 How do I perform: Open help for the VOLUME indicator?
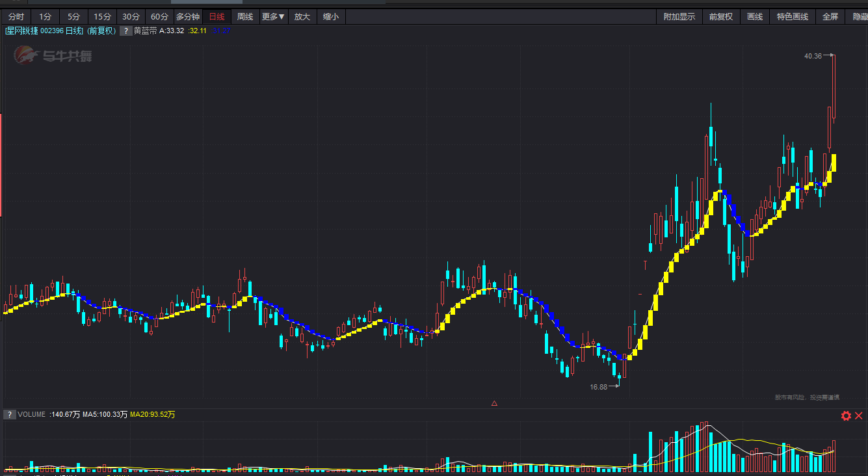[10, 414]
